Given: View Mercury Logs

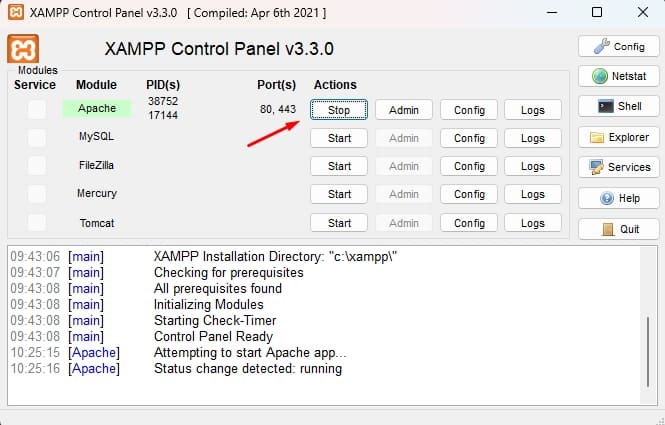Looking at the screenshot, I should (x=532, y=194).
